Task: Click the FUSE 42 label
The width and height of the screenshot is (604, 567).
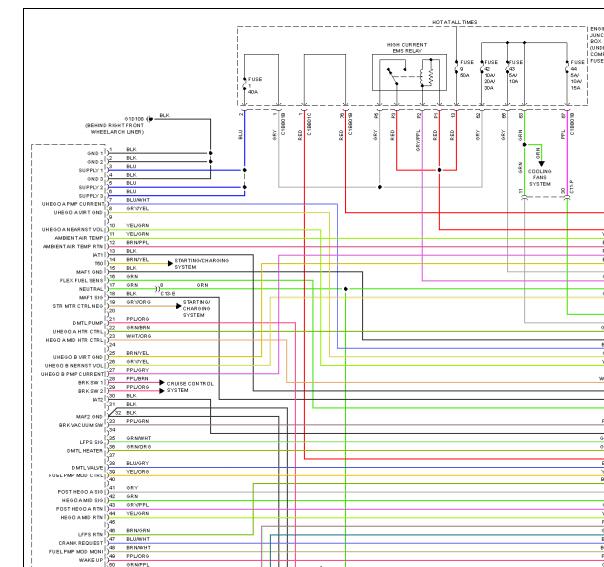Action: point(491,75)
